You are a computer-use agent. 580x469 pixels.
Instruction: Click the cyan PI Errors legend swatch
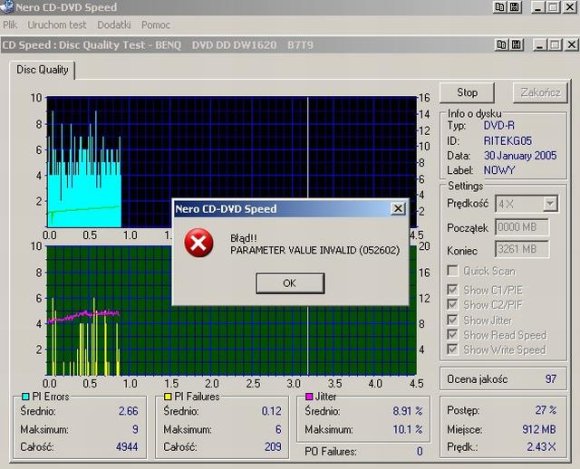[x=26, y=397]
